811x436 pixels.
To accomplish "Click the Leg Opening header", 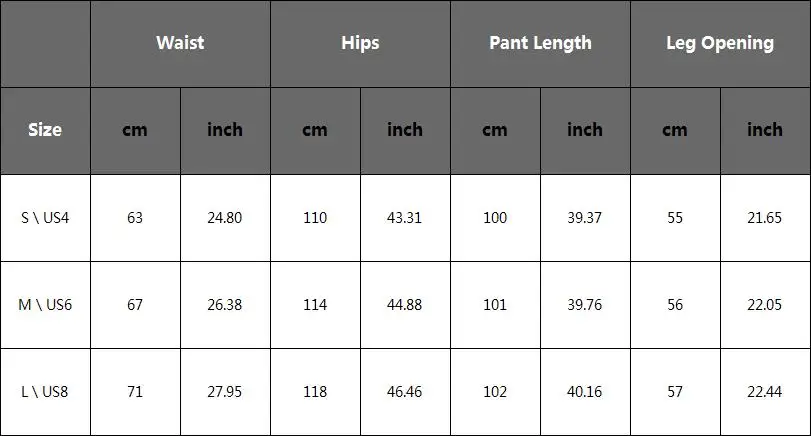I will point(720,43).
